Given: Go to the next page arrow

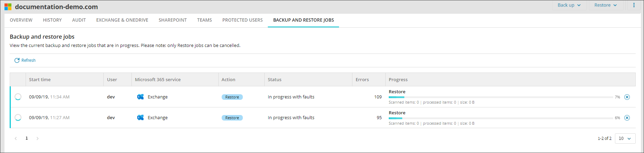Looking at the screenshot, I should [37, 138].
